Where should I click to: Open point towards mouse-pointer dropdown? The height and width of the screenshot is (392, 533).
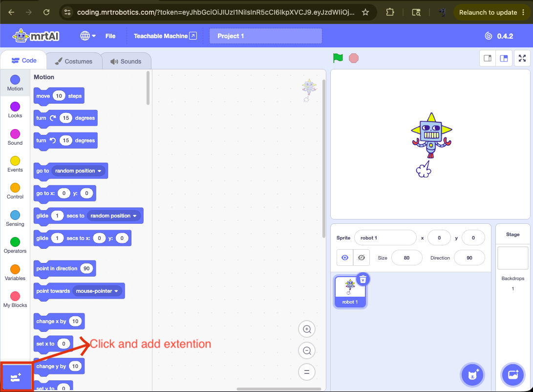(x=97, y=291)
